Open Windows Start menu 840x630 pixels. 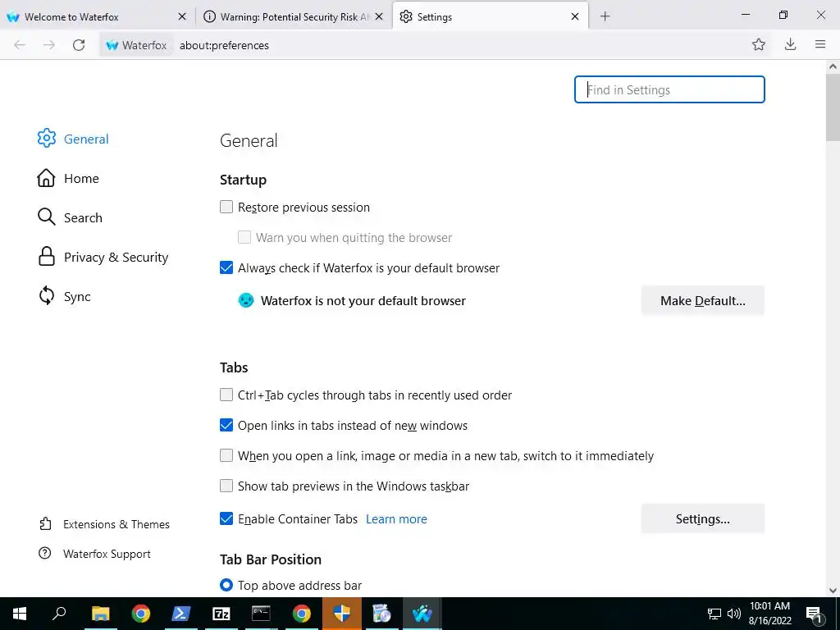[20, 614]
